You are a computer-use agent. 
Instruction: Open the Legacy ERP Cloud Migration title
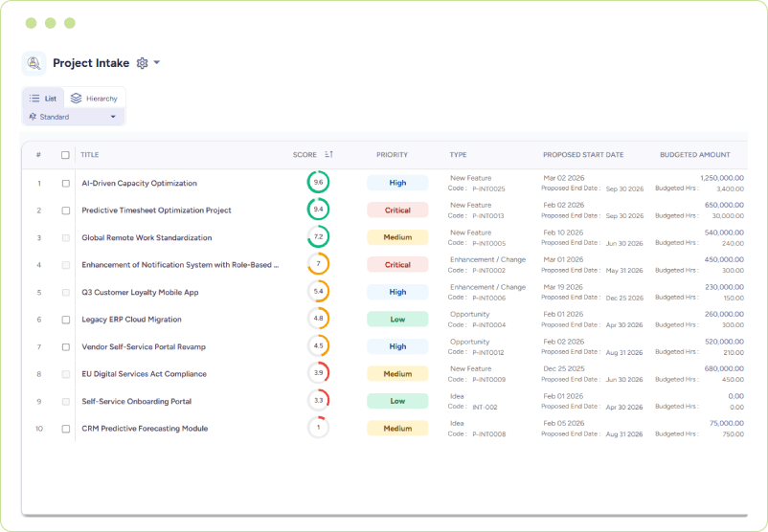click(131, 320)
